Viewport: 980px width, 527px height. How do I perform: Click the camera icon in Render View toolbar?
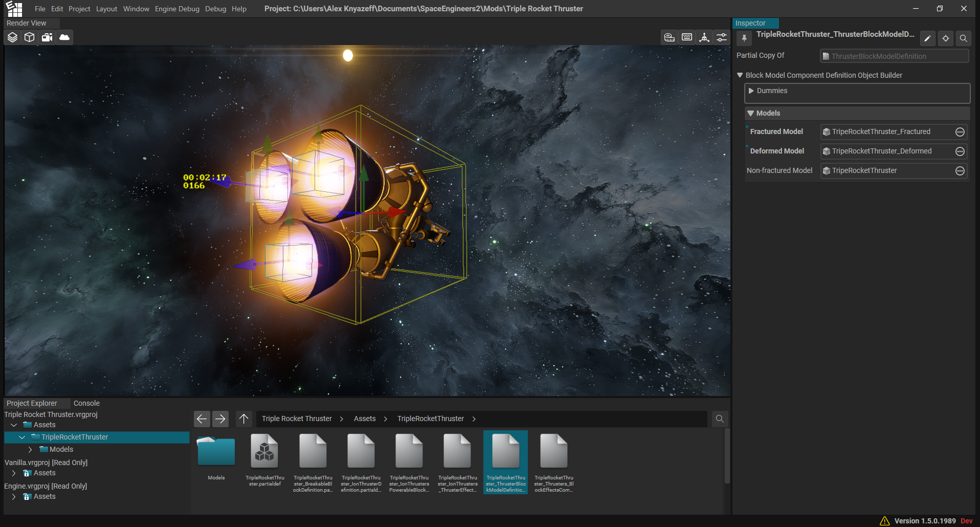tap(47, 37)
